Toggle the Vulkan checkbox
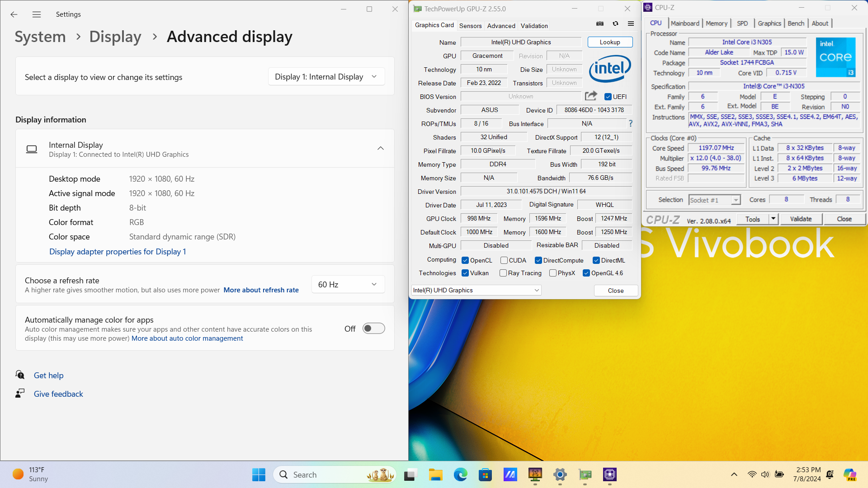868x488 pixels. pyautogui.click(x=465, y=273)
